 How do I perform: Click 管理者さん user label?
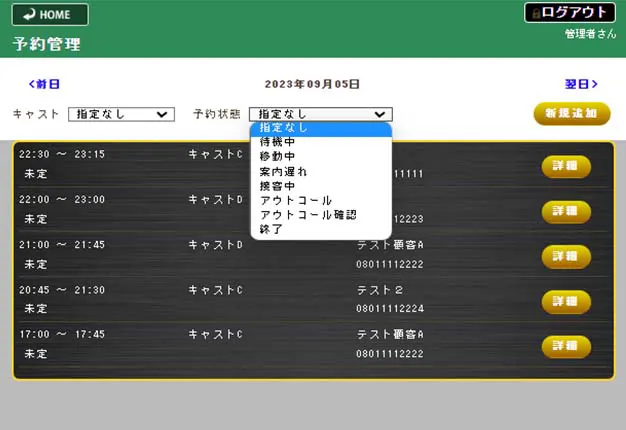tap(590, 34)
